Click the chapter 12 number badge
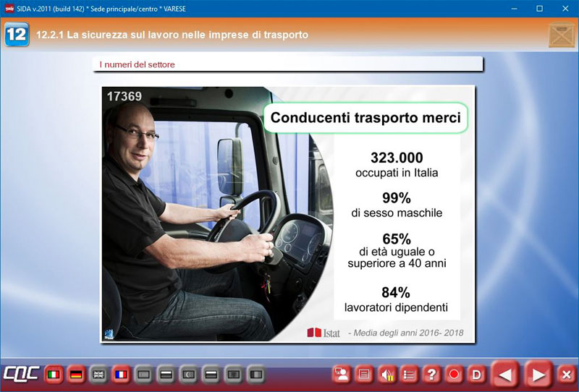The width and height of the screenshot is (579, 392). (x=17, y=35)
